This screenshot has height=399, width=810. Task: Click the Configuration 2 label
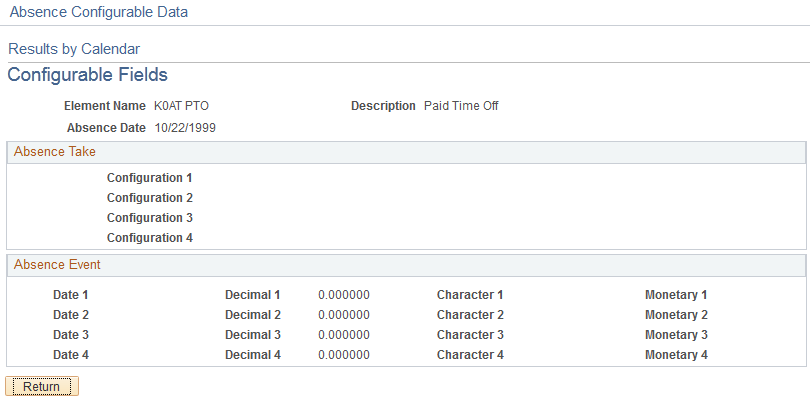(x=149, y=198)
